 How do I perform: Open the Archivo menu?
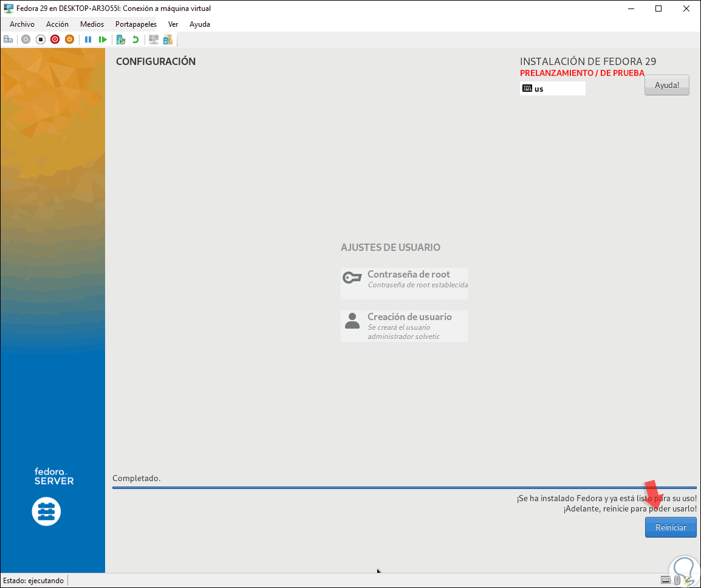click(22, 24)
